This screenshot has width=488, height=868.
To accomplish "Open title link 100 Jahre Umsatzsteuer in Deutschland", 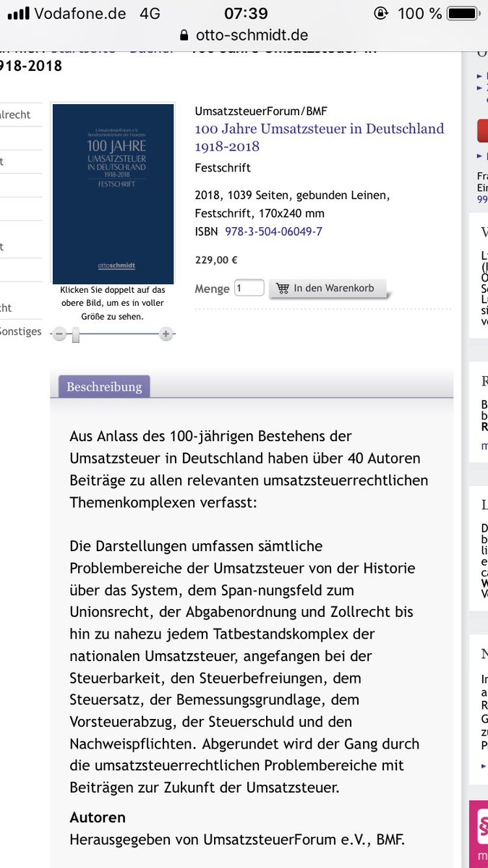I will [320, 137].
